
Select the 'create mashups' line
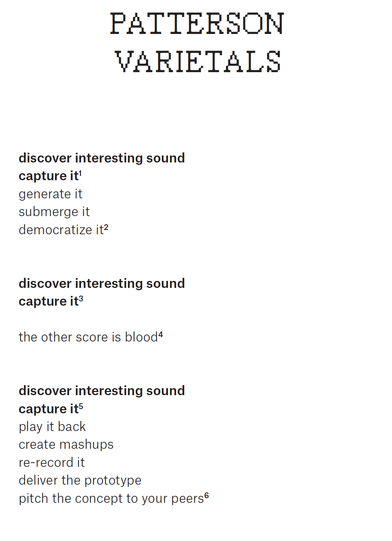coord(66,445)
